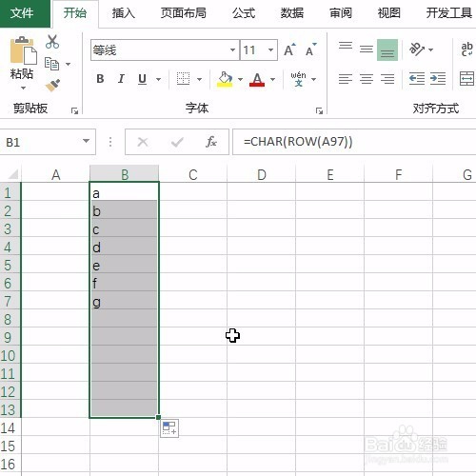
Task: Apply cell borders icon
Action: click(x=183, y=79)
